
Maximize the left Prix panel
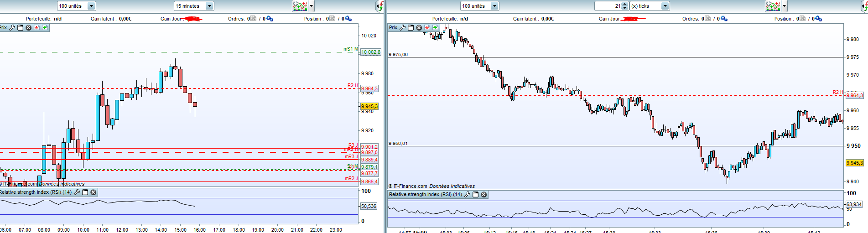[x=21, y=28]
